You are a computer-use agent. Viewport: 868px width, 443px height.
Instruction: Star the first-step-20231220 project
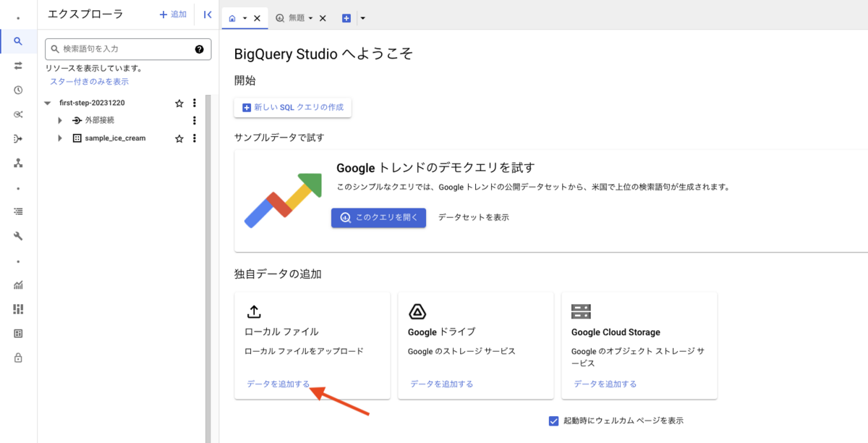pos(179,104)
